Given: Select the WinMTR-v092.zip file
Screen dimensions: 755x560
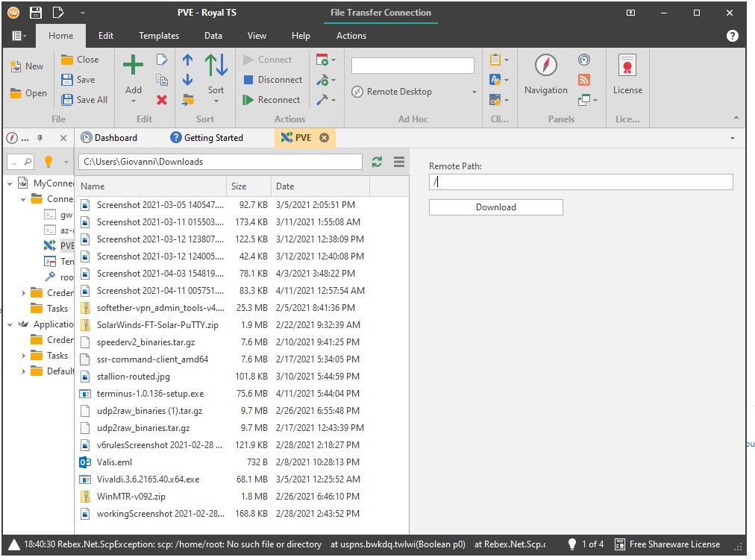Looking at the screenshot, I should point(131,497).
